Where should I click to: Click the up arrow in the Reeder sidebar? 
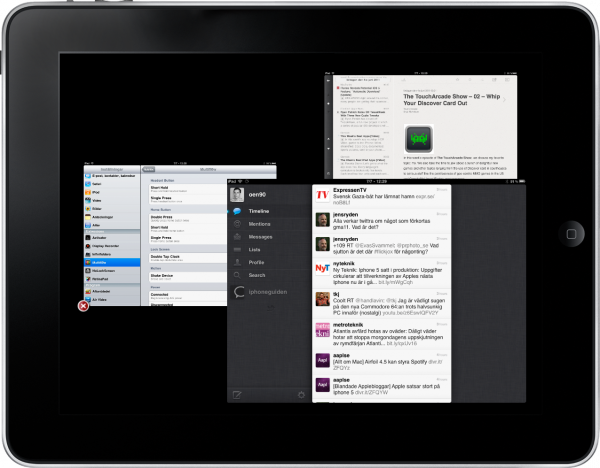pyautogui.click(x=328, y=139)
